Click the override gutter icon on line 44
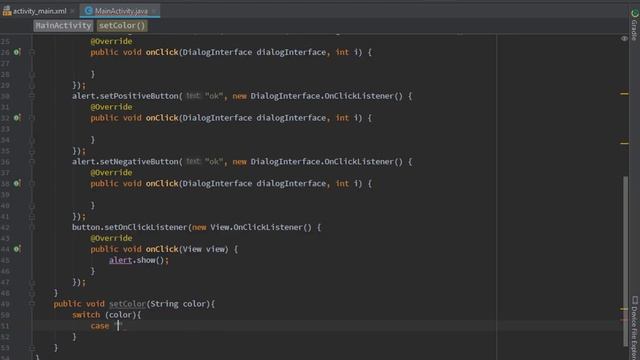This screenshot has width=640, height=360. tap(17, 249)
